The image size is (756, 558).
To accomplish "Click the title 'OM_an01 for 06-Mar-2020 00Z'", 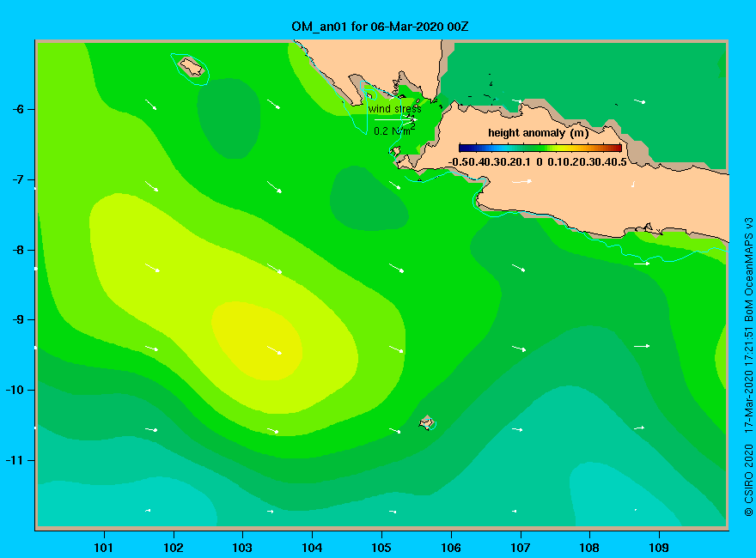I will [x=380, y=27].
